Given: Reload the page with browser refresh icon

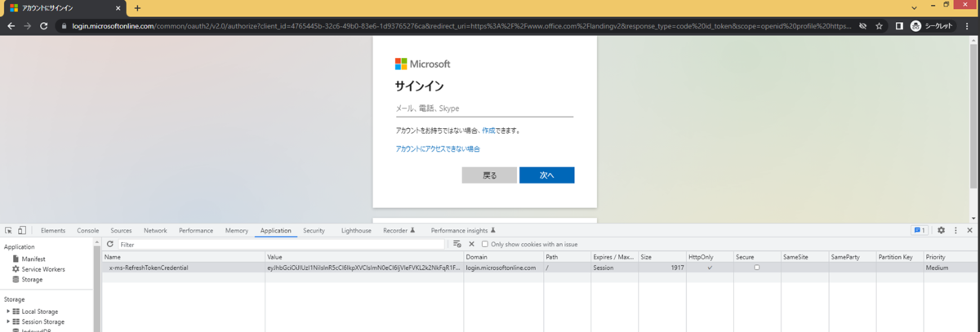Looking at the screenshot, I should click(x=44, y=26).
